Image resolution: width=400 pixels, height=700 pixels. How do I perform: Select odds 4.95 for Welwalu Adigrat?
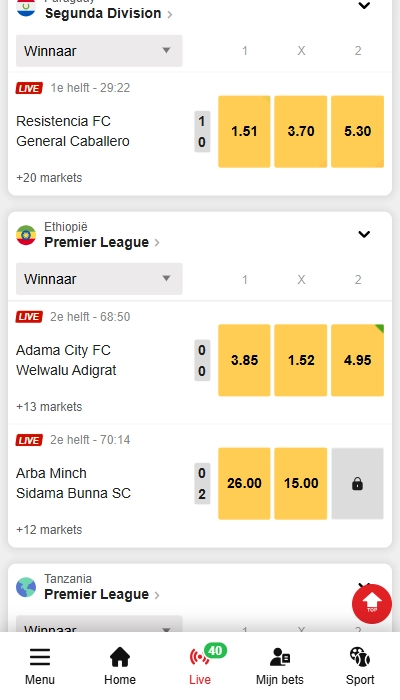click(357, 360)
